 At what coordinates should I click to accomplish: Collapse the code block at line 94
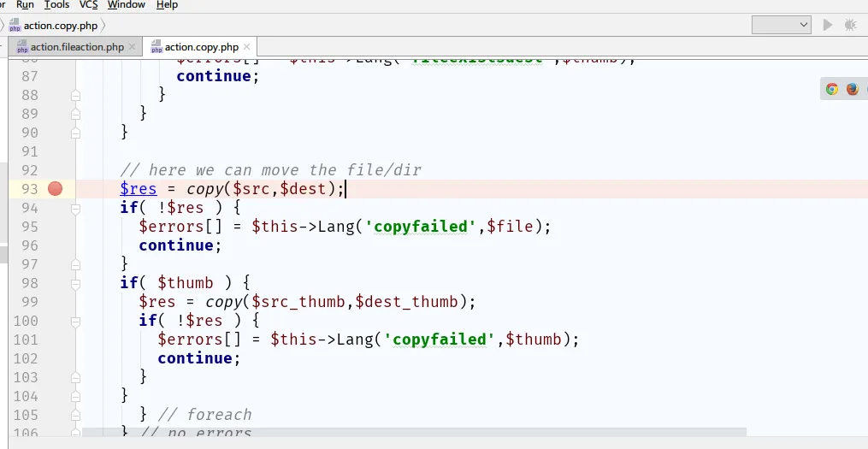coord(75,208)
